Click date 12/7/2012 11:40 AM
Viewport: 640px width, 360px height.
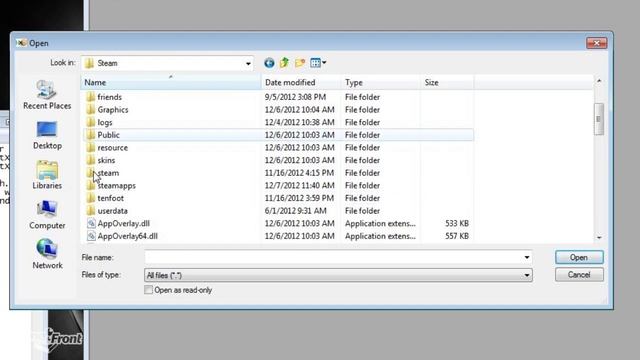pos(299,186)
